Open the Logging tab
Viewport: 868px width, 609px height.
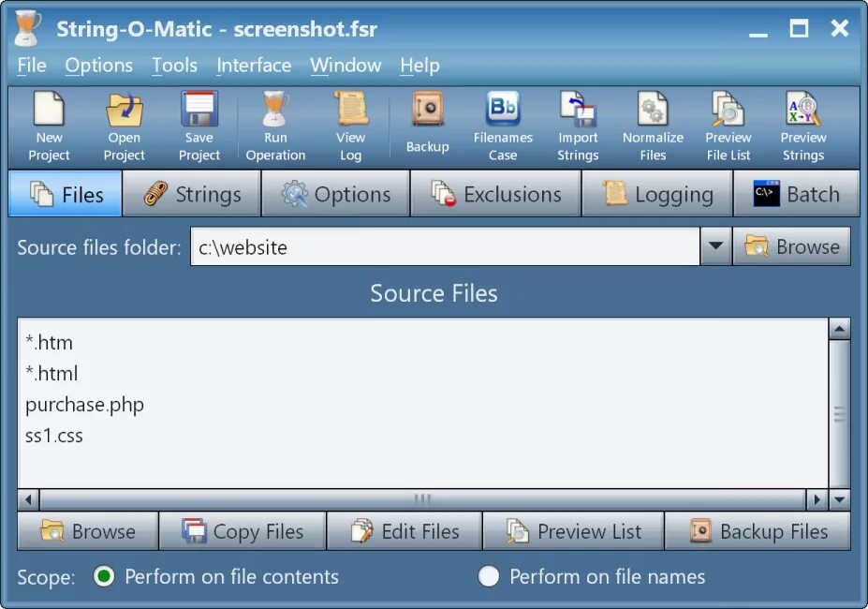click(x=657, y=194)
